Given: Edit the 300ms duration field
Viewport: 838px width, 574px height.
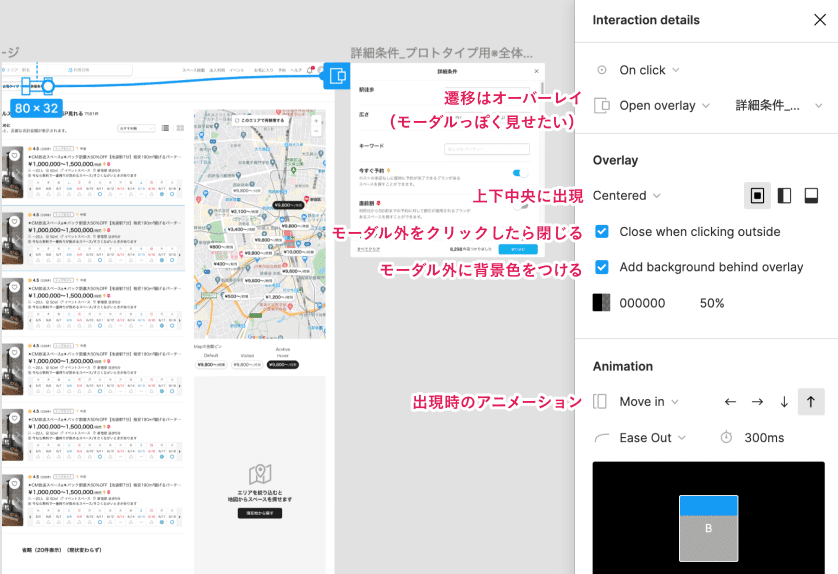Looking at the screenshot, I should click(764, 438).
